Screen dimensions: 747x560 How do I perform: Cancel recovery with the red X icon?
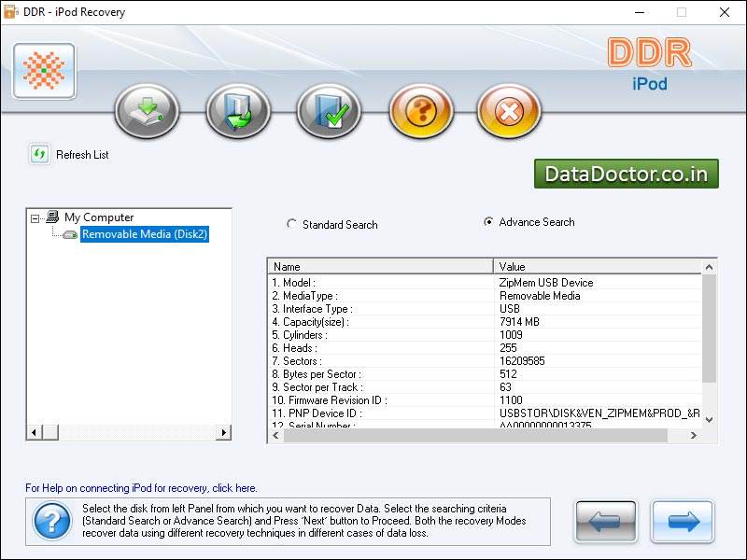[508, 111]
